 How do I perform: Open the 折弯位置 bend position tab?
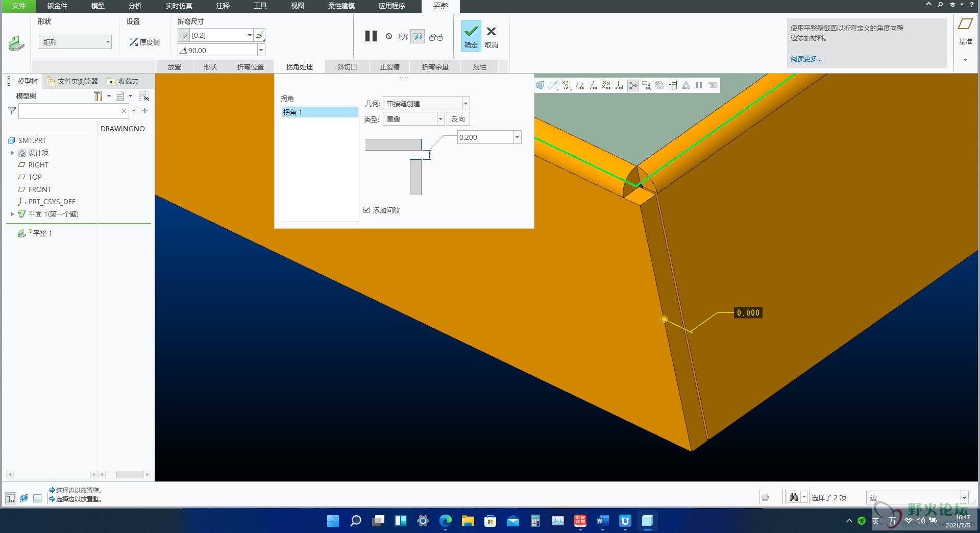(251, 67)
